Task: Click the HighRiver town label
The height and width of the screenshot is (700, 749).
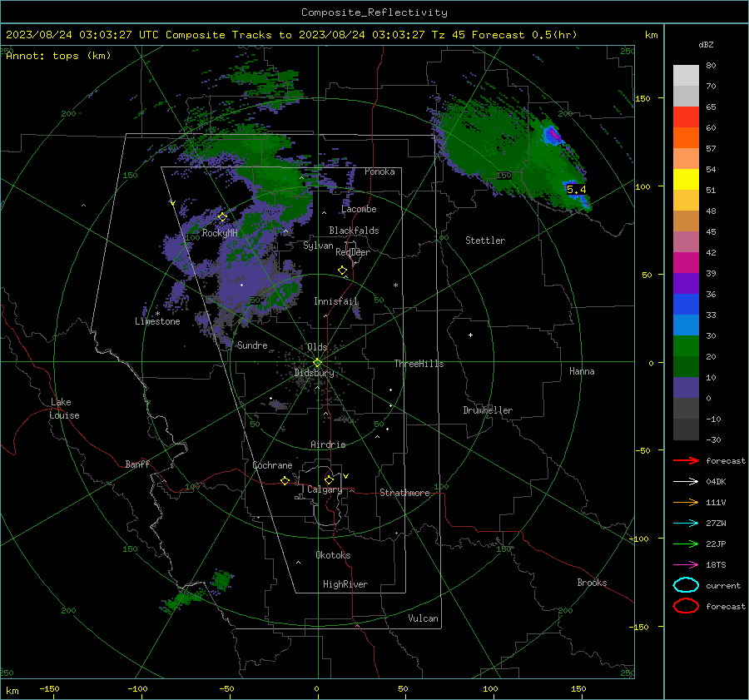Action: click(345, 584)
